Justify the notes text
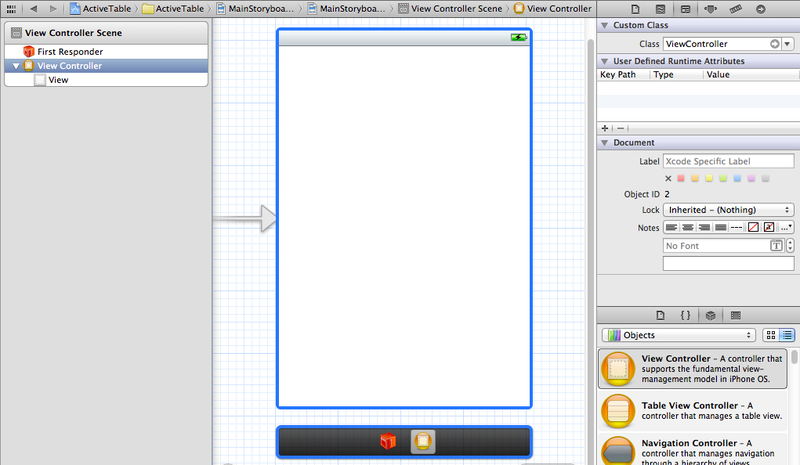This screenshot has width=800, height=465. [x=720, y=227]
